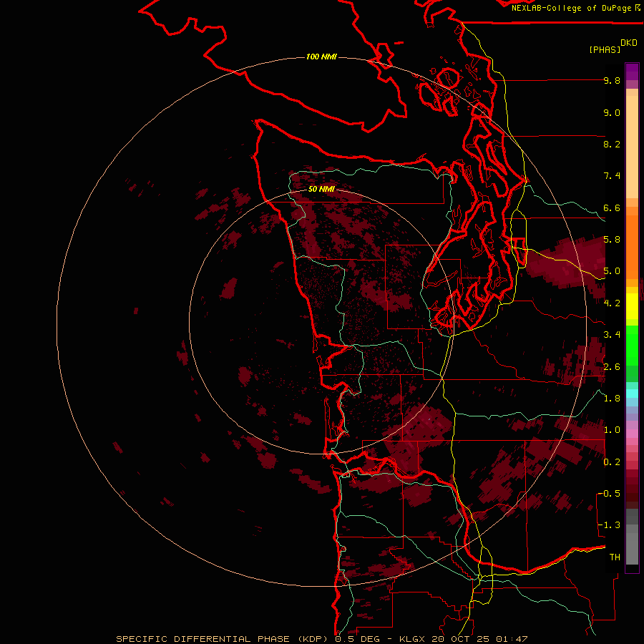Click the 8.2 scale value
The image size is (644, 644).
pyautogui.click(x=612, y=144)
